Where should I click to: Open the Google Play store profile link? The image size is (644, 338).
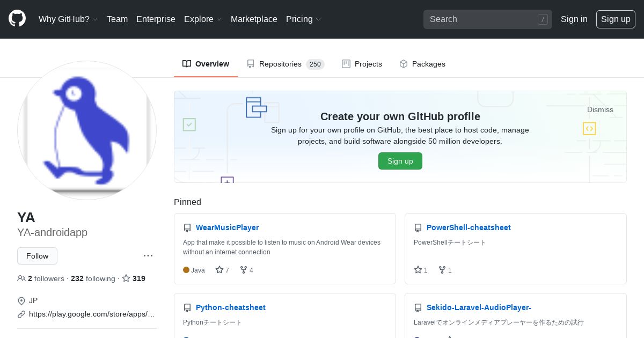pos(92,314)
